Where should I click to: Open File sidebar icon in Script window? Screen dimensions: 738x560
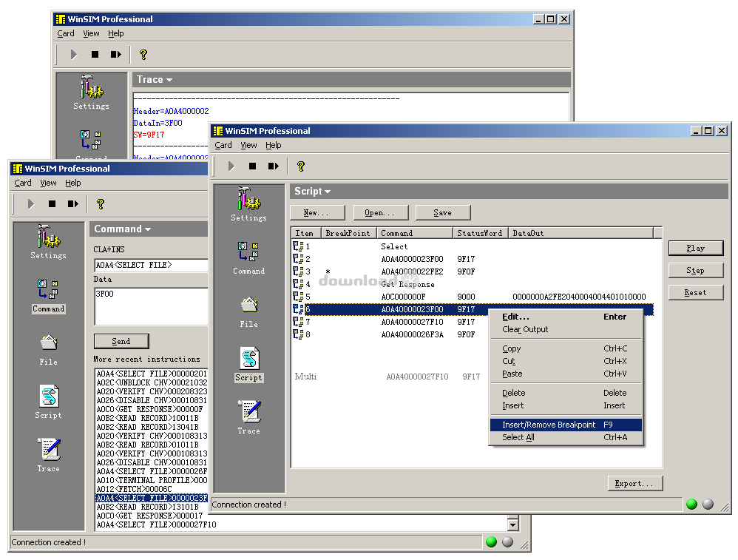point(248,312)
